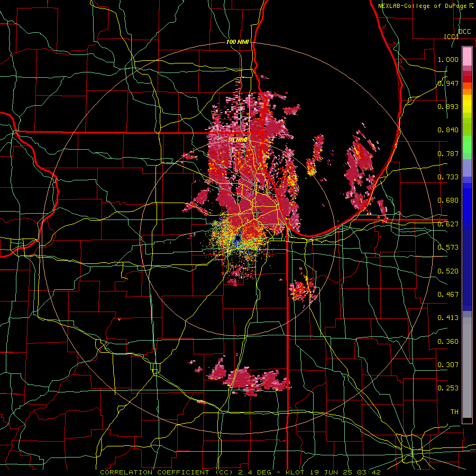
Task: Click the 0.787 scale value
Action: pyautogui.click(x=448, y=153)
